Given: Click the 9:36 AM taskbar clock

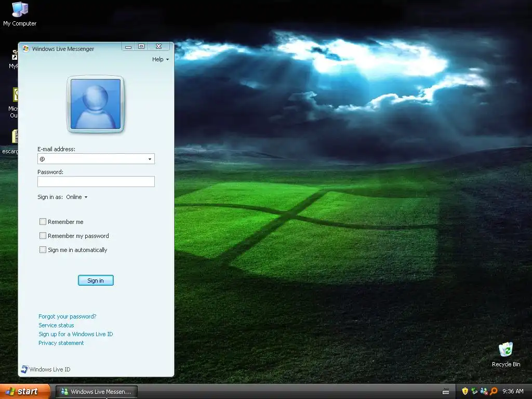Looking at the screenshot, I should pyautogui.click(x=513, y=391).
